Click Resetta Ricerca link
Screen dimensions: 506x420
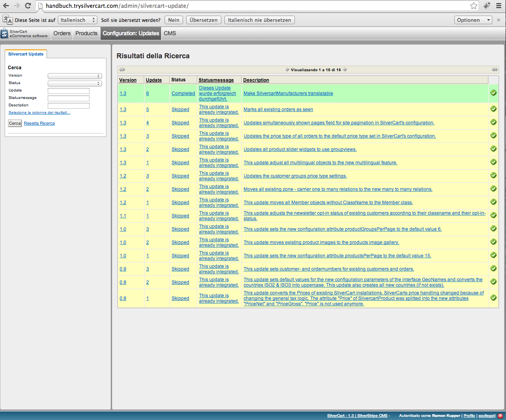(x=39, y=123)
